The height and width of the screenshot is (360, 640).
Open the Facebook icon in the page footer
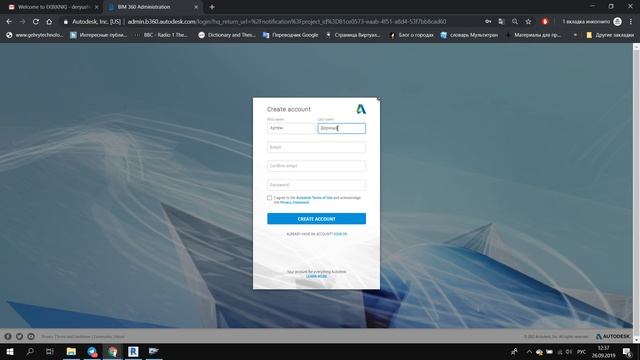pos(8,336)
